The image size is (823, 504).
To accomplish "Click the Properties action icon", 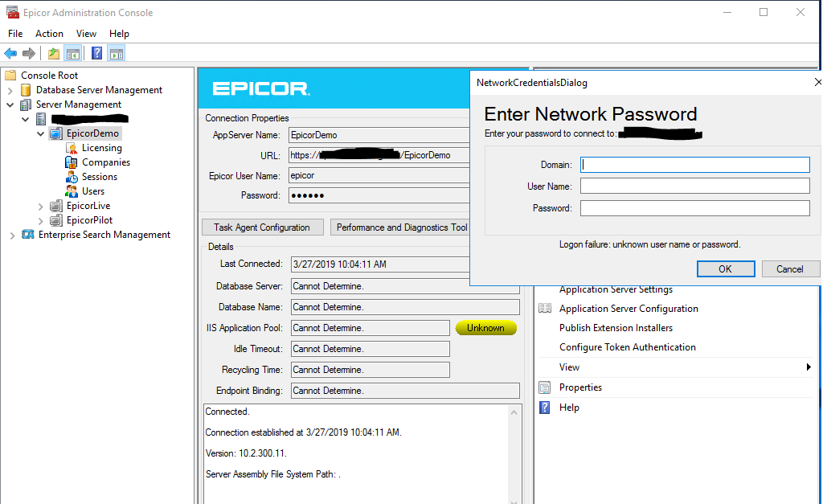I will [x=545, y=387].
